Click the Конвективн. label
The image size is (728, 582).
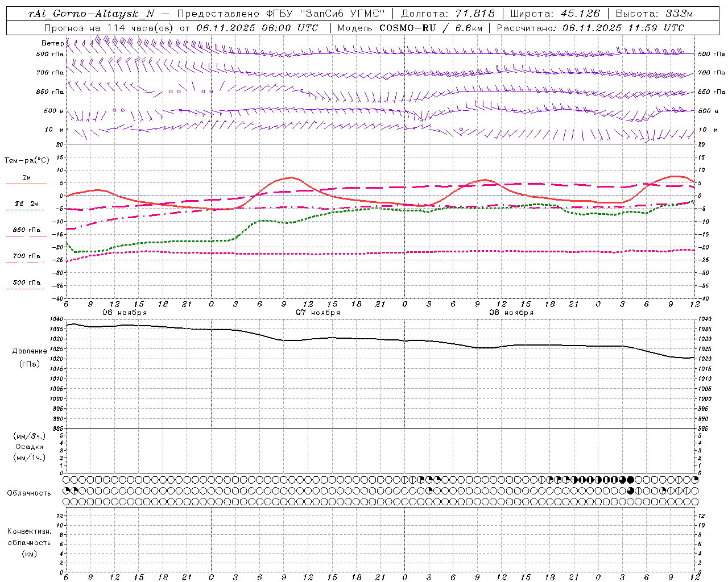coord(30,531)
